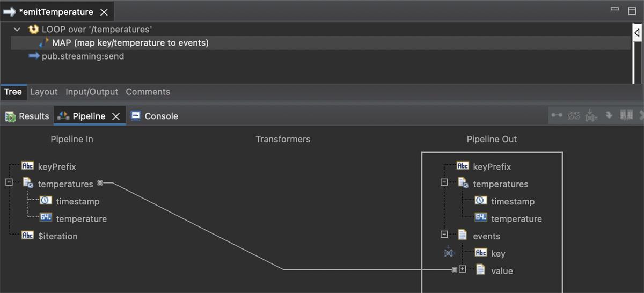Click the value document icon

[481, 269]
